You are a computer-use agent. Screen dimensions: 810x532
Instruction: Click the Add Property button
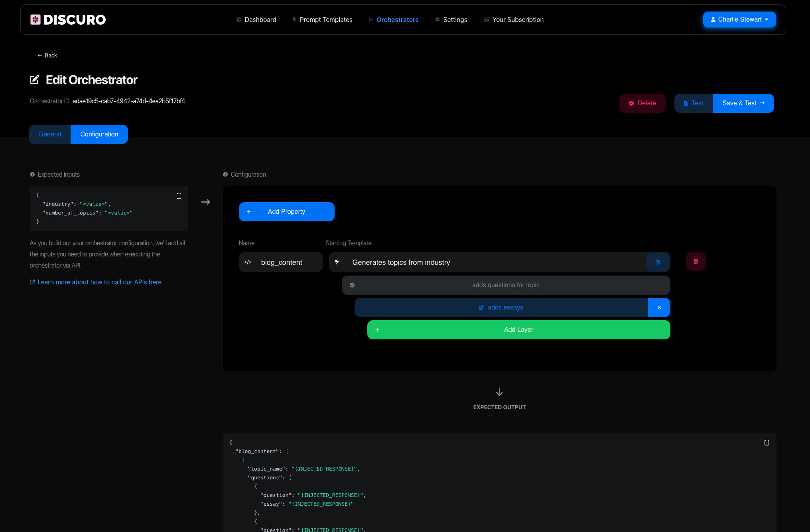tap(287, 211)
